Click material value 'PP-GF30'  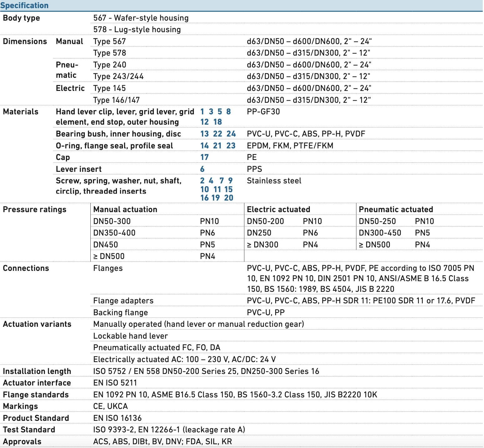(x=263, y=112)
